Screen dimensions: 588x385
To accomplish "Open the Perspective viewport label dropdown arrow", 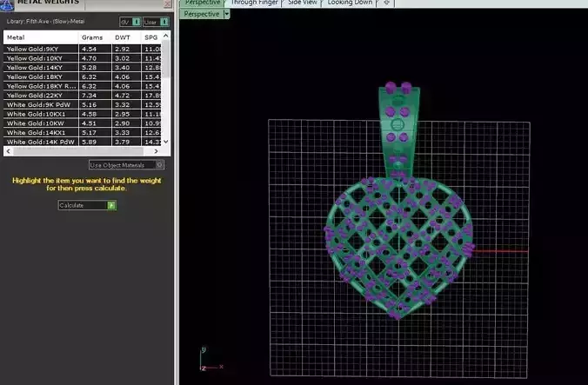I will pos(226,14).
